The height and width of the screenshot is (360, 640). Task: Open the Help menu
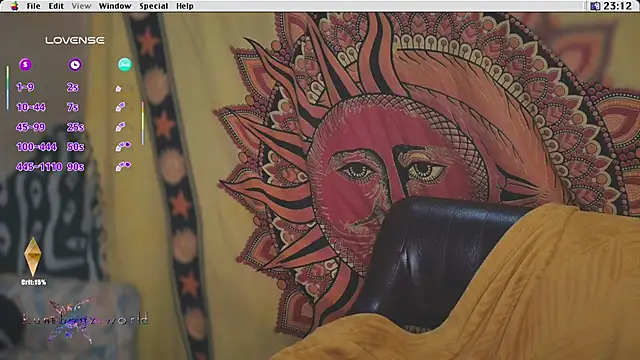pyautogui.click(x=185, y=6)
